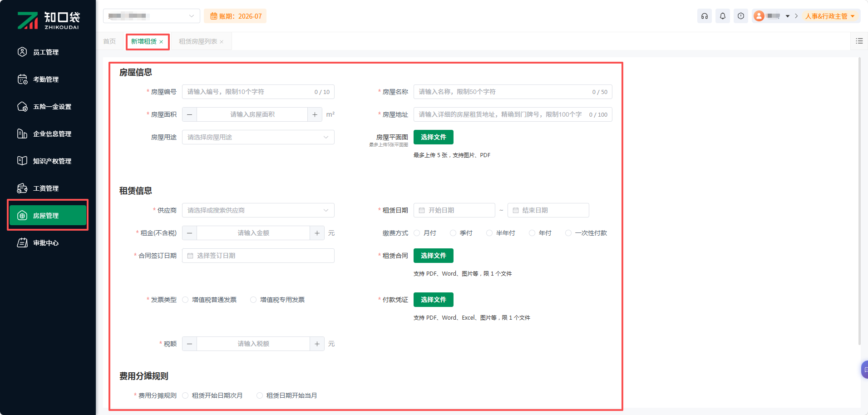Open the tab list menu icon
This screenshot has height=415, width=868.
click(x=859, y=41)
